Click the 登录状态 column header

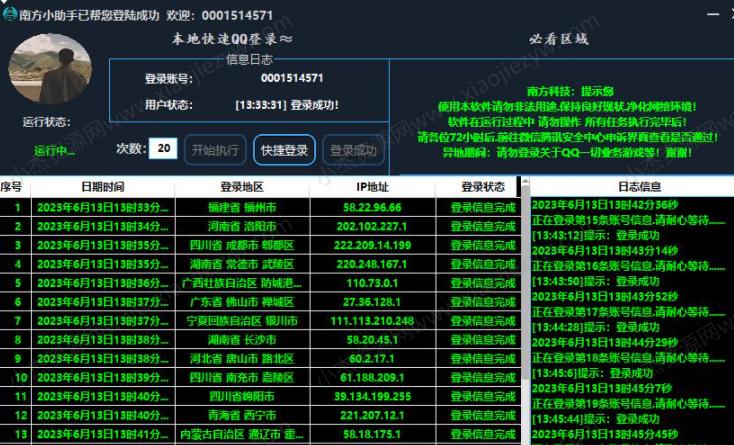(x=483, y=187)
